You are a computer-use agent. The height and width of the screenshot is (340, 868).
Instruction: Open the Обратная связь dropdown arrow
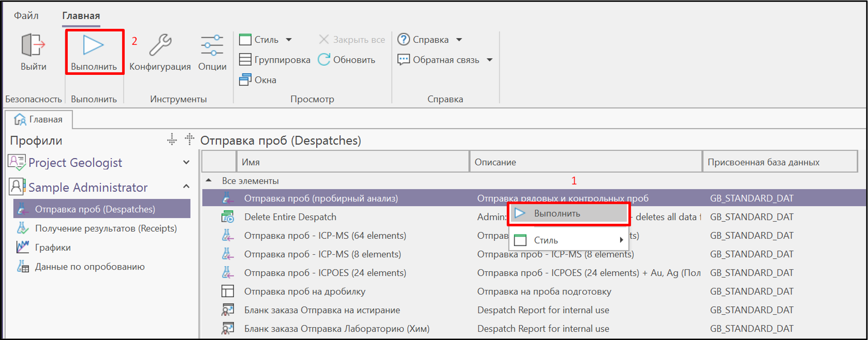coord(490,60)
